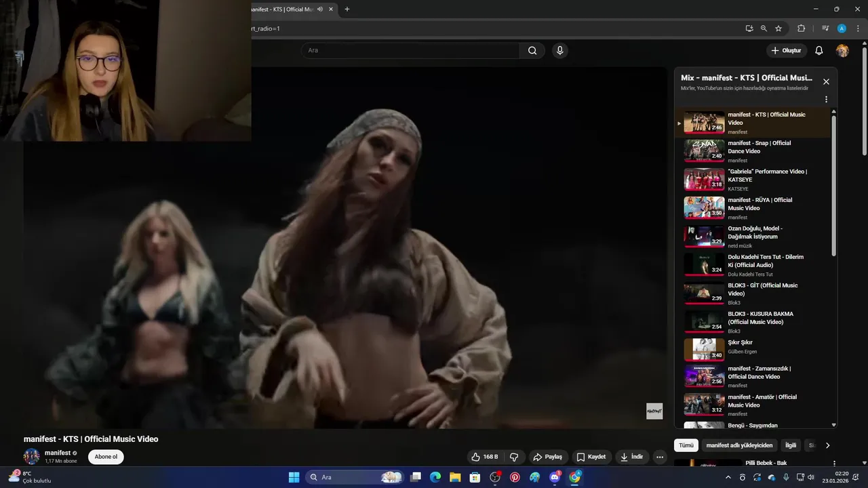
Task: Close the manifest - KTS browser tab
Action: pos(332,9)
